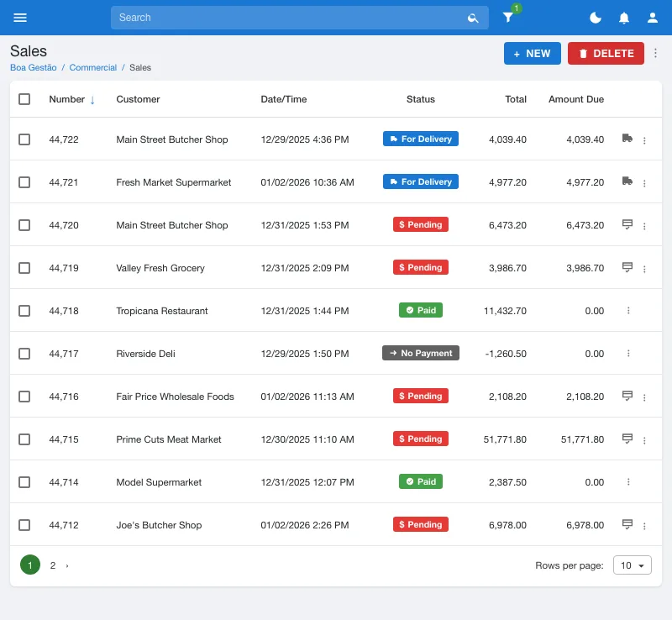672x620 pixels.
Task: Open row menu for Model Supermarket sale
Action: (x=628, y=482)
